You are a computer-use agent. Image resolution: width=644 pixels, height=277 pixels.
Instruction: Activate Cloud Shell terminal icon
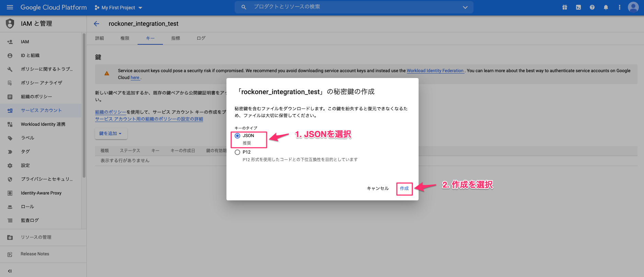coord(578,7)
